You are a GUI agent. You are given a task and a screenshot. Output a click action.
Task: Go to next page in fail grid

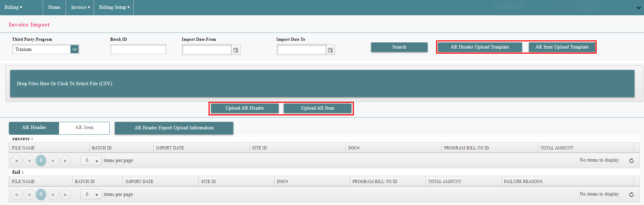[x=53, y=194]
